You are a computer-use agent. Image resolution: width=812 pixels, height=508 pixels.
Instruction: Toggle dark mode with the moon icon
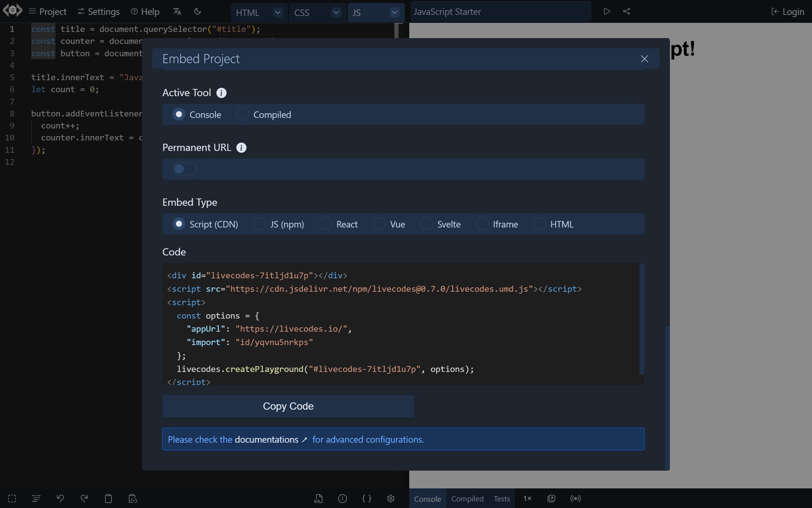point(198,11)
